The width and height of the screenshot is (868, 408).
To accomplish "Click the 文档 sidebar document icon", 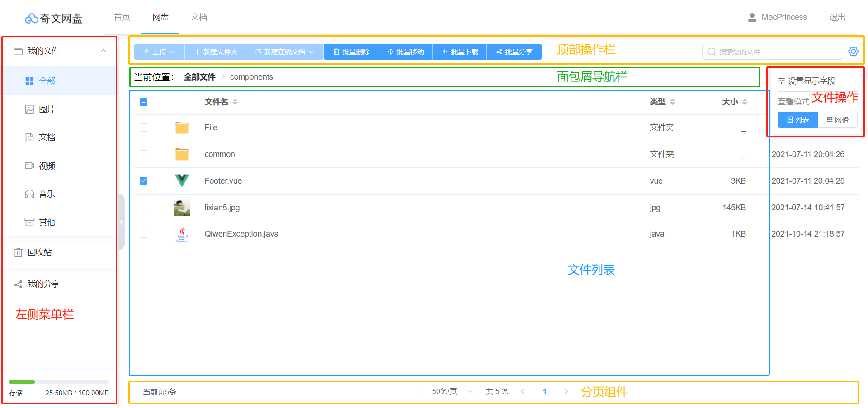I will 29,138.
